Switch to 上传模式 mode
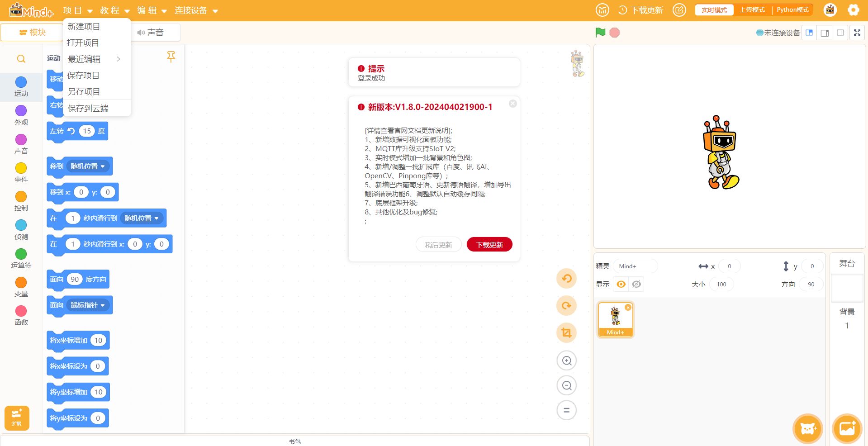The image size is (868, 446). pyautogui.click(x=752, y=10)
